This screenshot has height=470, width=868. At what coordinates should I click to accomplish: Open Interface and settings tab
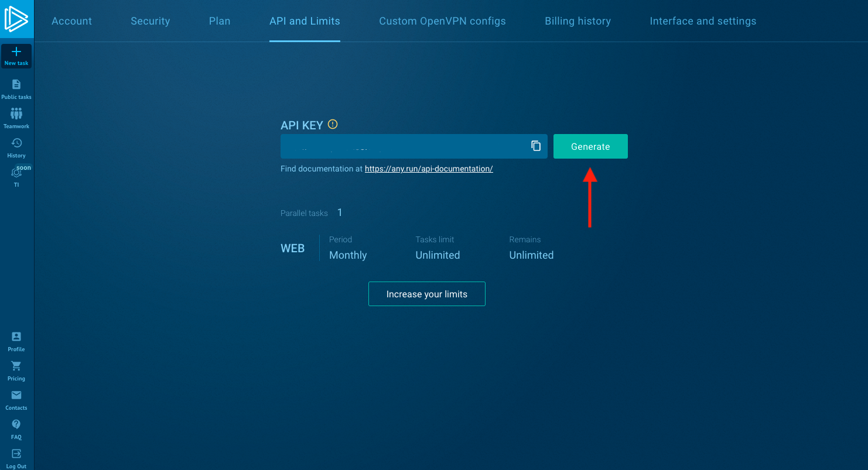pos(703,21)
